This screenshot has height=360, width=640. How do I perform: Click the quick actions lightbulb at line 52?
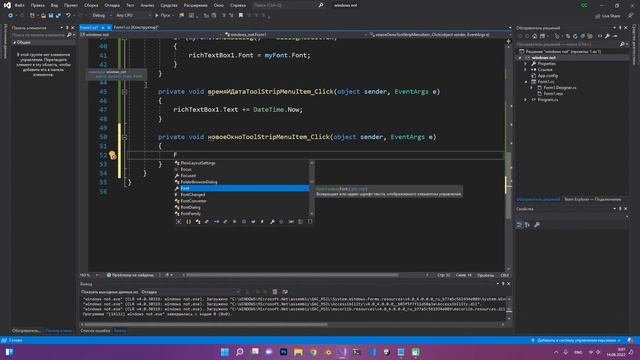pyautogui.click(x=112, y=155)
